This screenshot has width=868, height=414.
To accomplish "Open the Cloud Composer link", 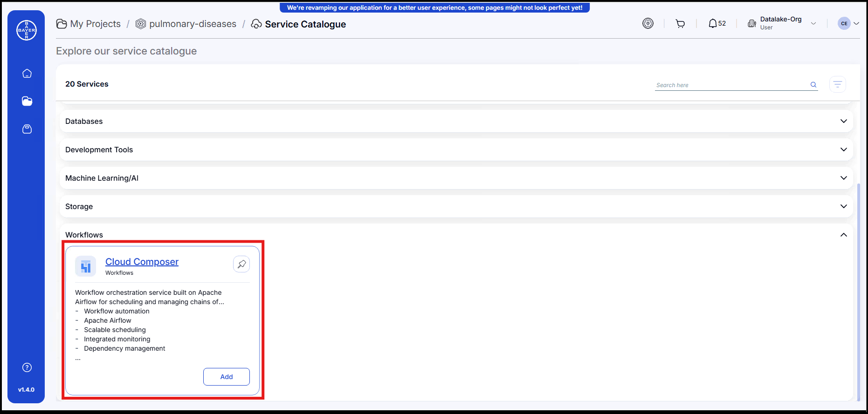I will 142,262.
